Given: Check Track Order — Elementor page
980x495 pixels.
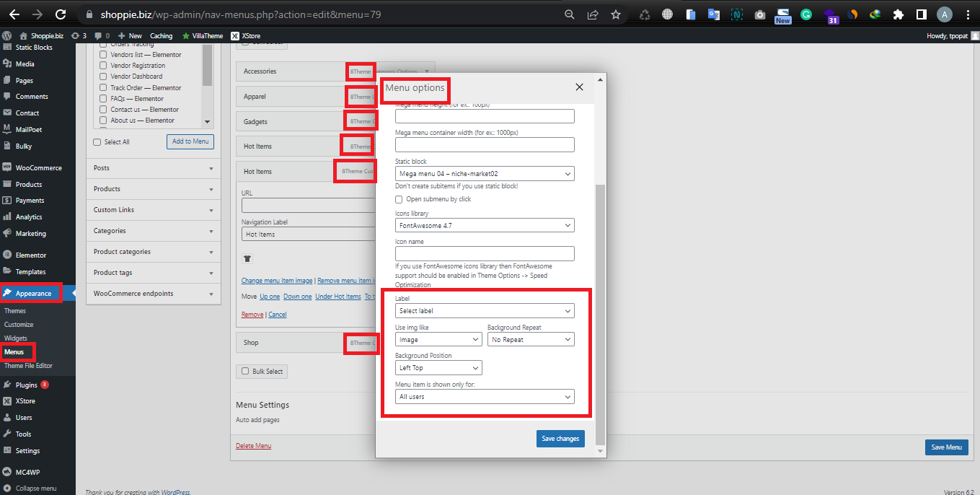Looking at the screenshot, I should tap(103, 87).
